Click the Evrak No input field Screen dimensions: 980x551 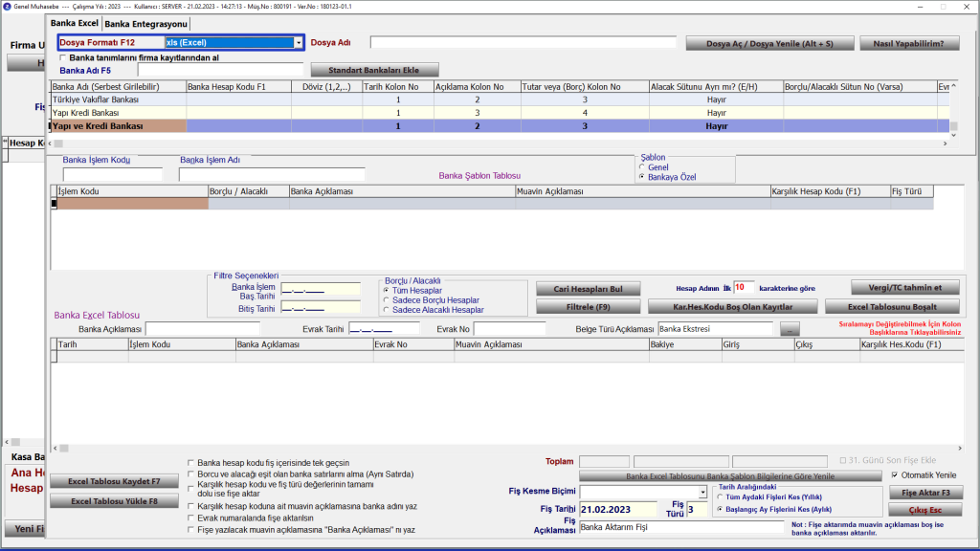(509, 329)
